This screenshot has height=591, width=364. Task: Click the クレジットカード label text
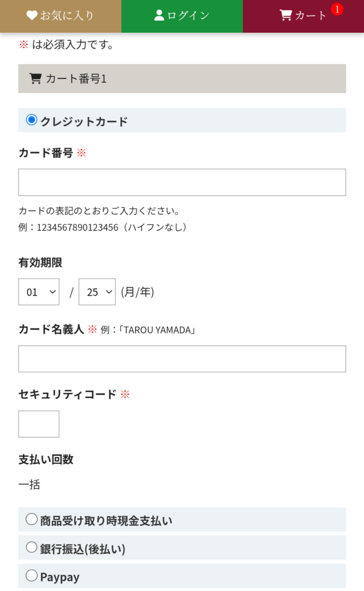(84, 121)
